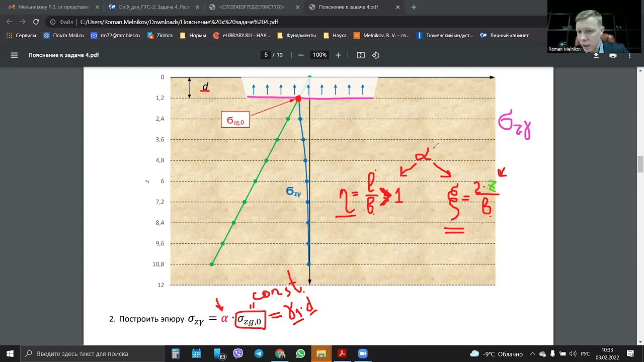This screenshot has width=644, height=362.
Task: Open the weather widget '-9°C Облачно'
Action: tap(496, 353)
